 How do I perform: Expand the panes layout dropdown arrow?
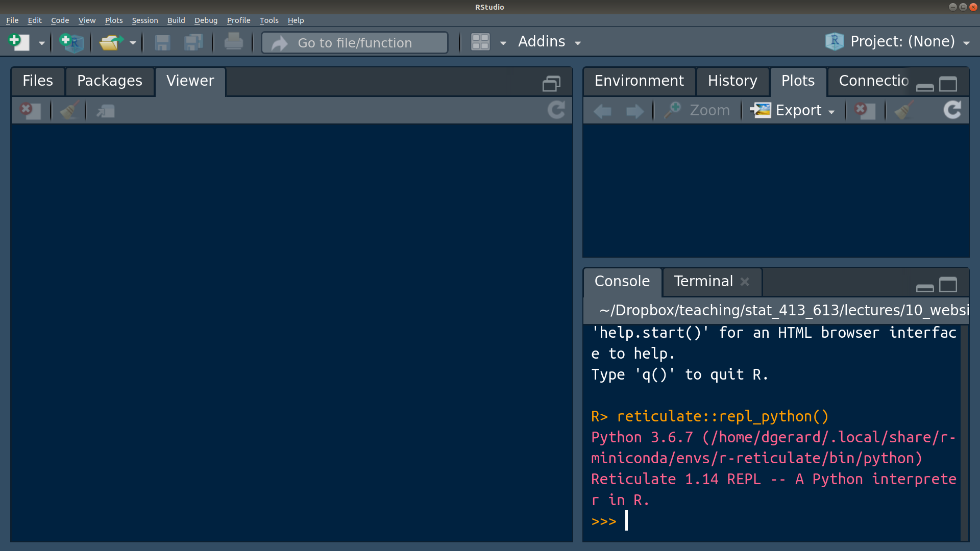coord(503,43)
